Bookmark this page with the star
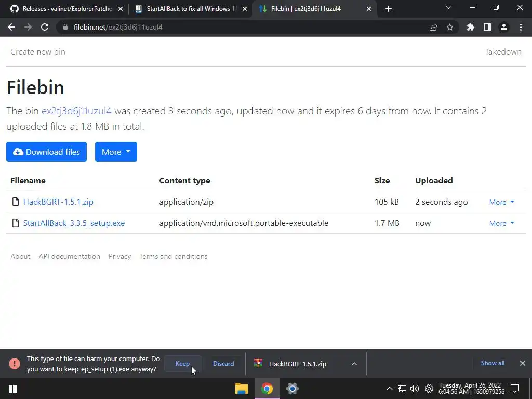 click(450, 27)
